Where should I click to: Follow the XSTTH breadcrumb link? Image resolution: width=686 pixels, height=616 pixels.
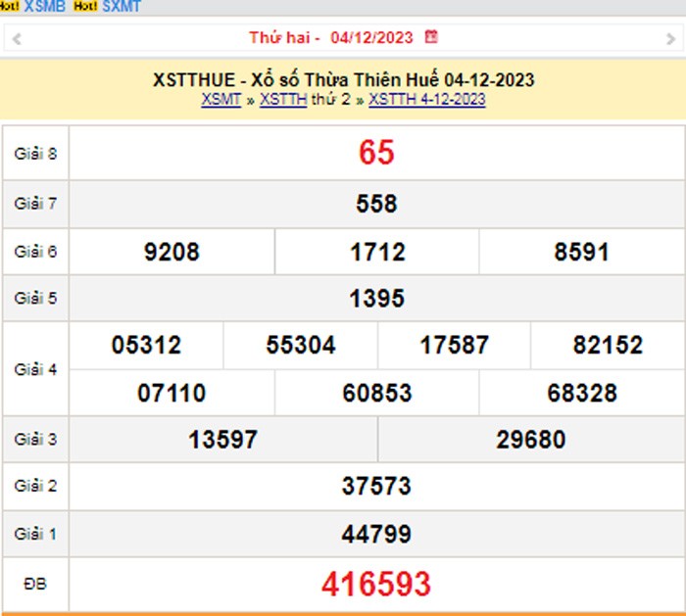point(283,99)
